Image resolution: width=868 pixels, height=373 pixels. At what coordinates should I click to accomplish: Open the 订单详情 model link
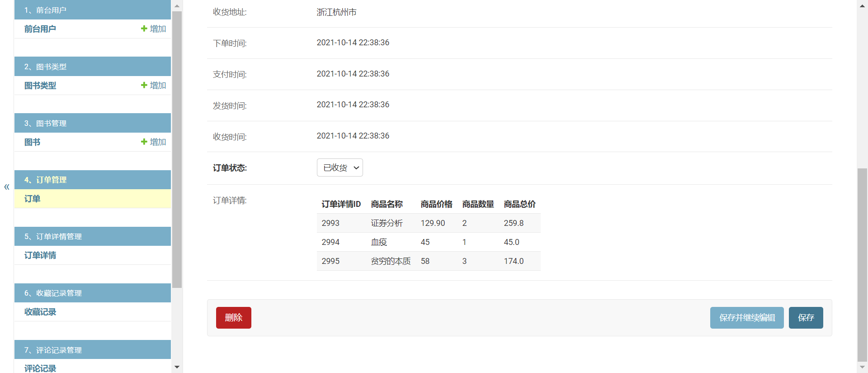[x=40, y=255]
